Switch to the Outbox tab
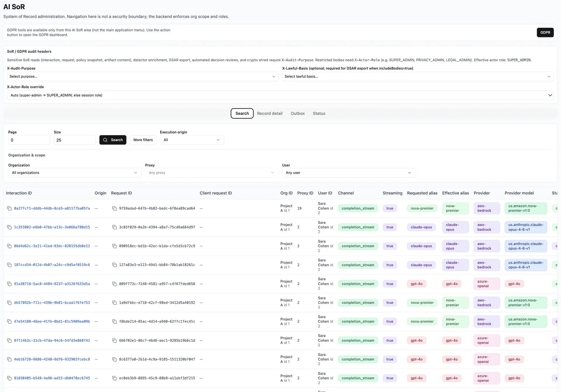The image size is (561, 392). coord(298,114)
